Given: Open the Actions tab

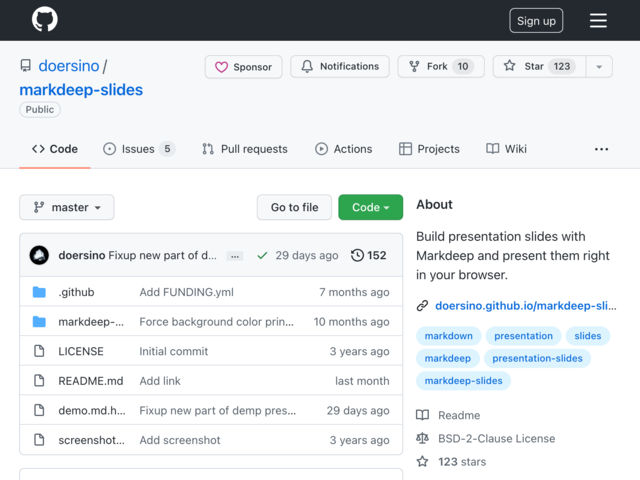Looking at the screenshot, I should point(343,149).
